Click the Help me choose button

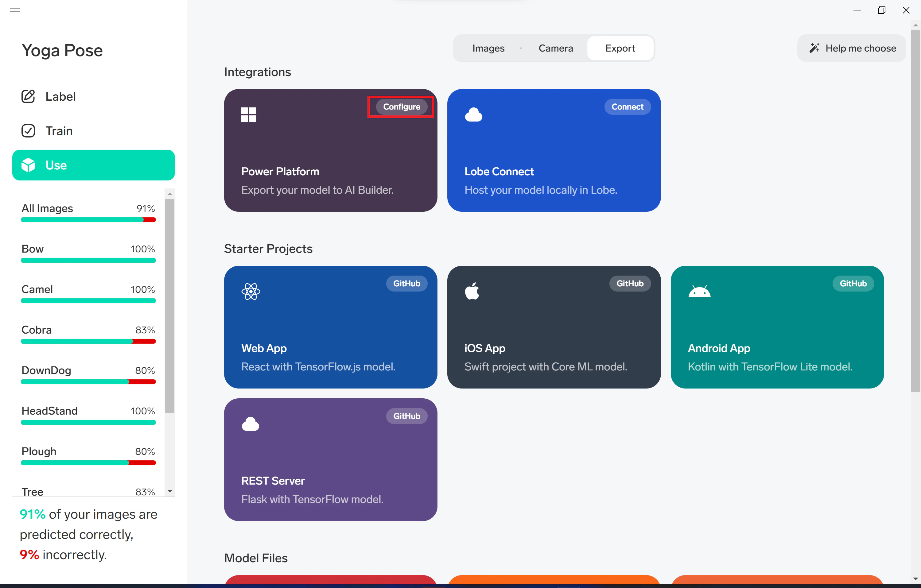[851, 48]
